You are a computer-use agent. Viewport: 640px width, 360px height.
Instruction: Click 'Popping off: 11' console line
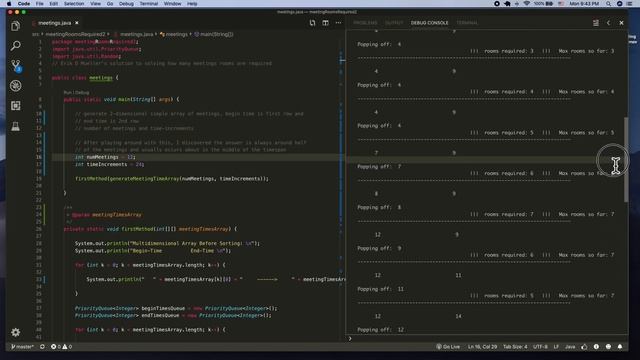coord(380,289)
